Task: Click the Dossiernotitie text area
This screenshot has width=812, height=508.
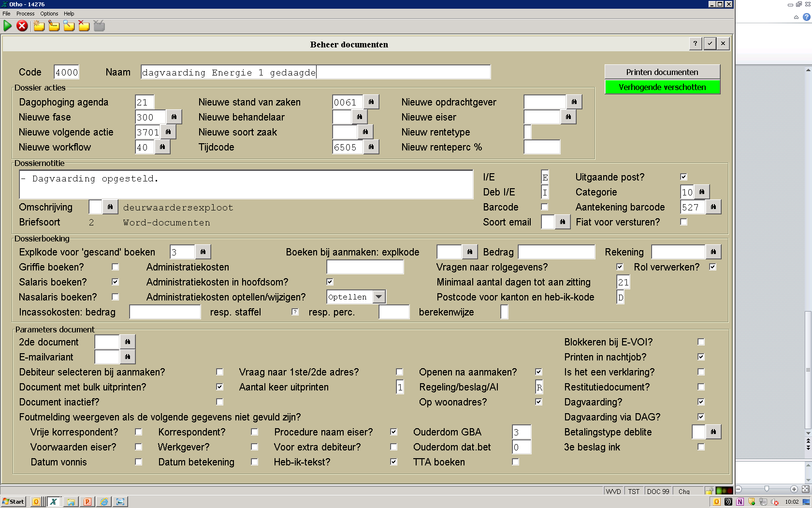Action: pyautogui.click(x=246, y=184)
